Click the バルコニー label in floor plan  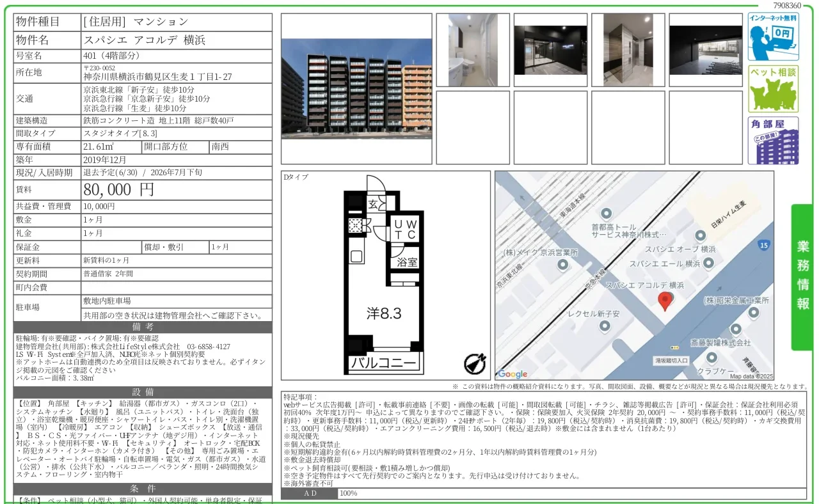pos(383,363)
